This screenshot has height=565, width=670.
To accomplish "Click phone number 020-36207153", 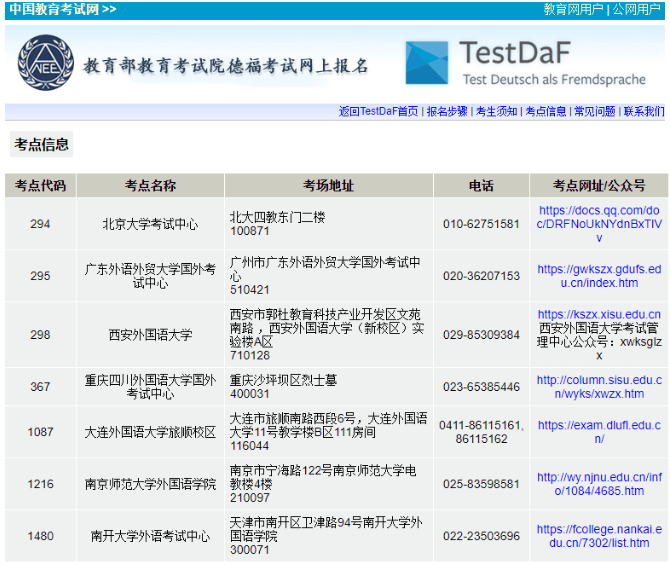I will (x=481, y=276).
